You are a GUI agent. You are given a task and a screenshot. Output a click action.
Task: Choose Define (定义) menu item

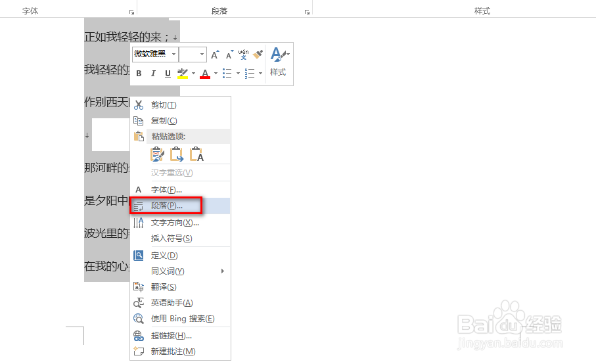[180, 256]
